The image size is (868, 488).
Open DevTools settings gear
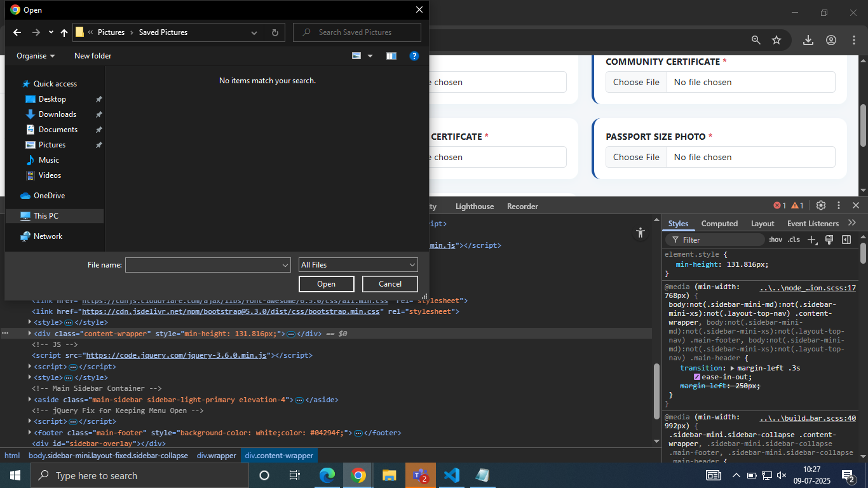(820, 205)
